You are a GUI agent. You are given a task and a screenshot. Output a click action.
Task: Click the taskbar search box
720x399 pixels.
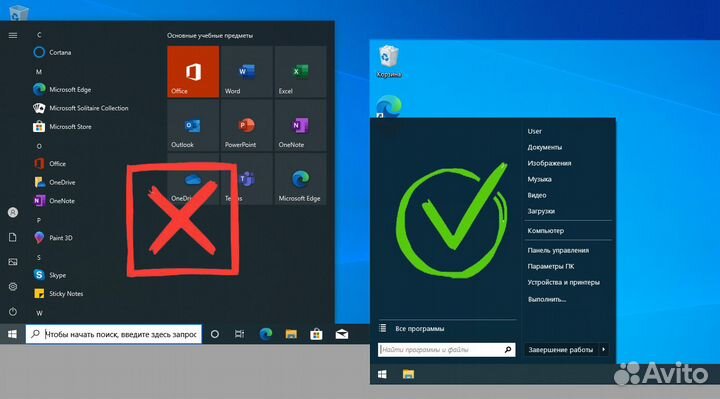point(113,334)
